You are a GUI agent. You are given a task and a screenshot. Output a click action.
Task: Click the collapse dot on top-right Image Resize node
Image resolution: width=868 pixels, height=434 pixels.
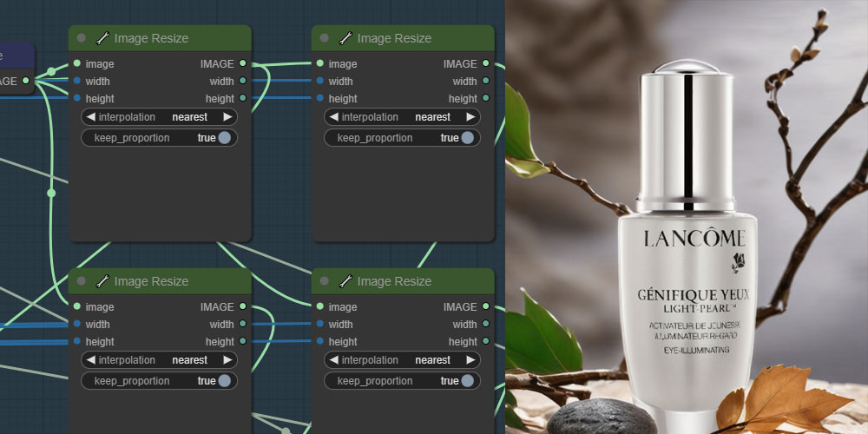tap(325, 38)
